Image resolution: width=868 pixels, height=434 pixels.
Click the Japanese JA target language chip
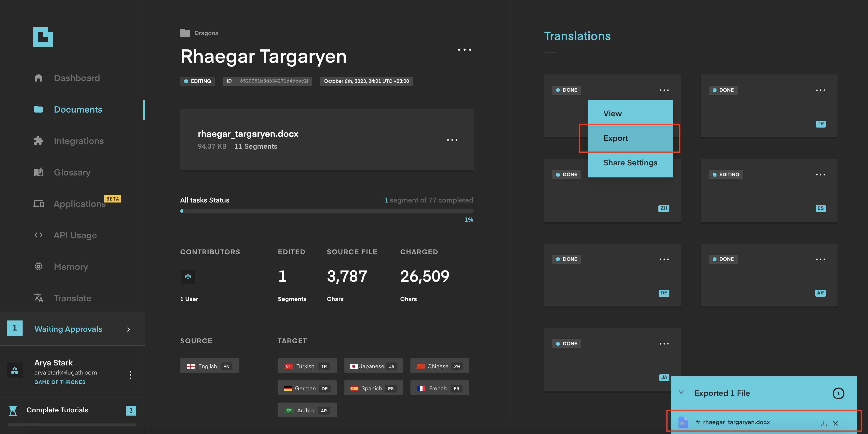coord(373,366)
